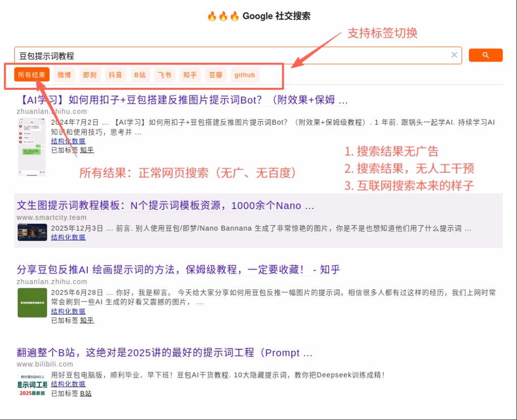Open the 文生图提示词教程模板 result link
Screen dimensions: 517x420
(x=166, y=205)
